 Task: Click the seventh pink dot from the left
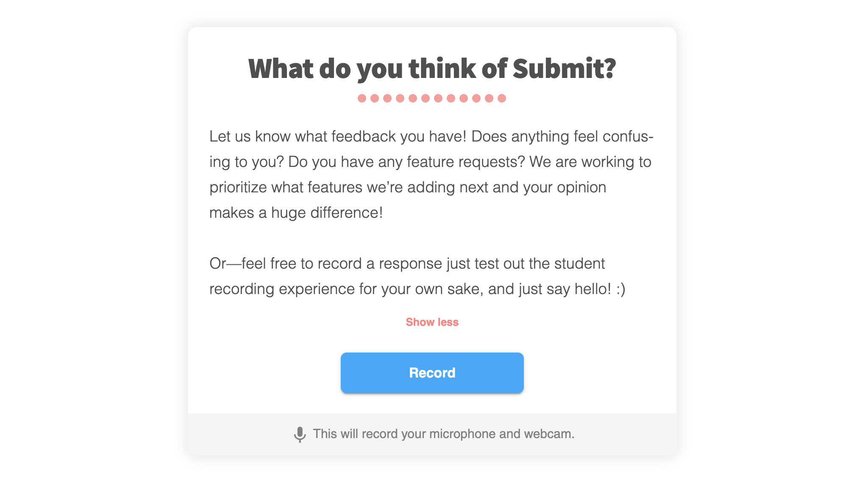coord(438,98)
